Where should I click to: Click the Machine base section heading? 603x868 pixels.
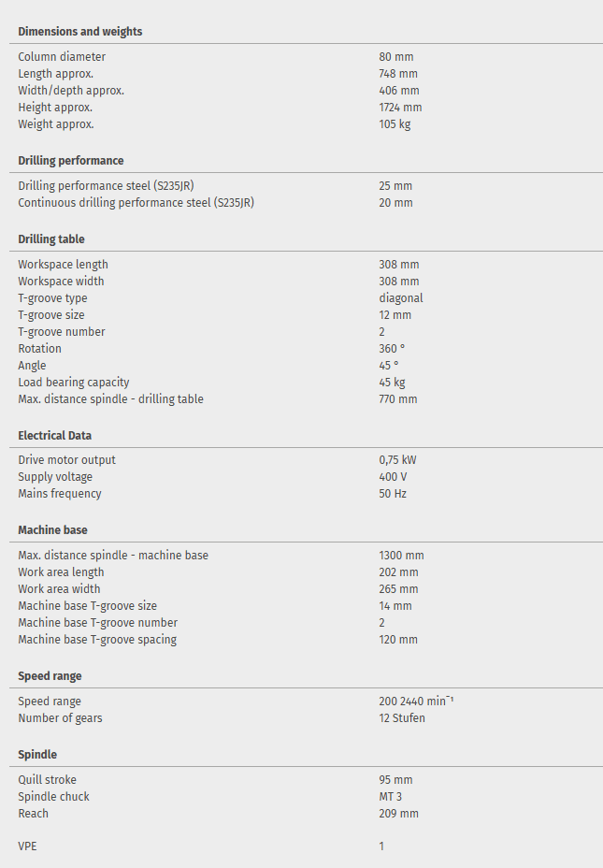[53, 530]
